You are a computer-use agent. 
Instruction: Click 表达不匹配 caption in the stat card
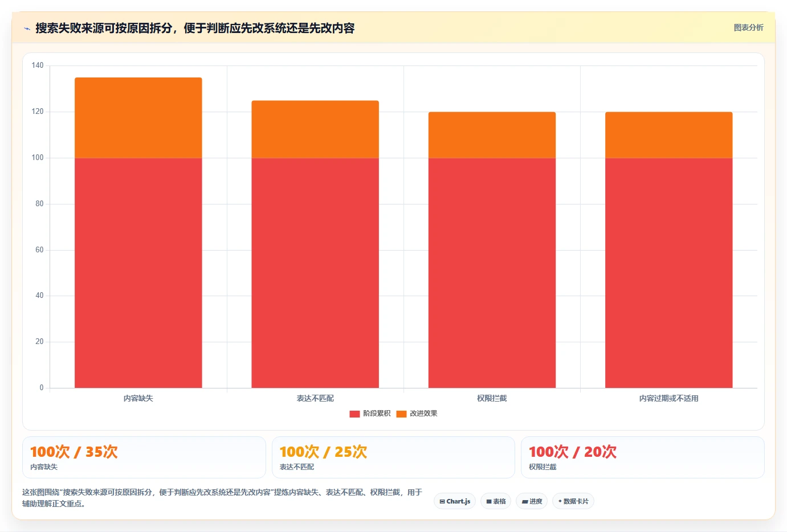coord(296,466)
